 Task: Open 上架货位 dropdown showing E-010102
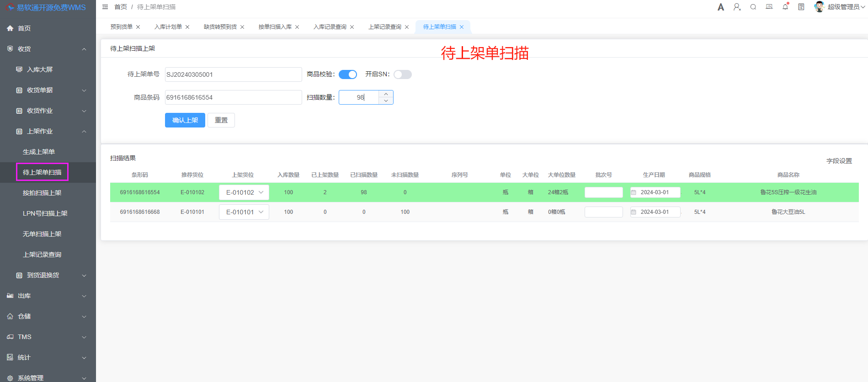244,192
